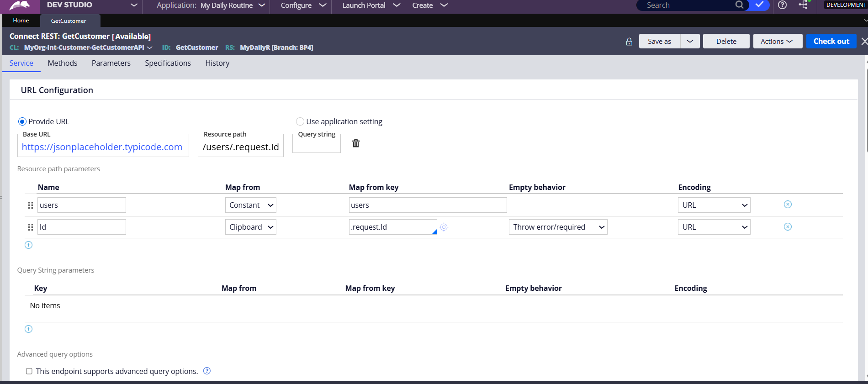
Task: Choose the Use application setting option
Action: [x=300, y=121]
